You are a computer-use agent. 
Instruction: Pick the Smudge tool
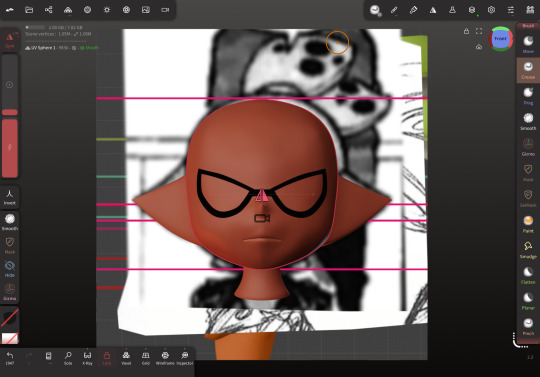coord(528,250)
